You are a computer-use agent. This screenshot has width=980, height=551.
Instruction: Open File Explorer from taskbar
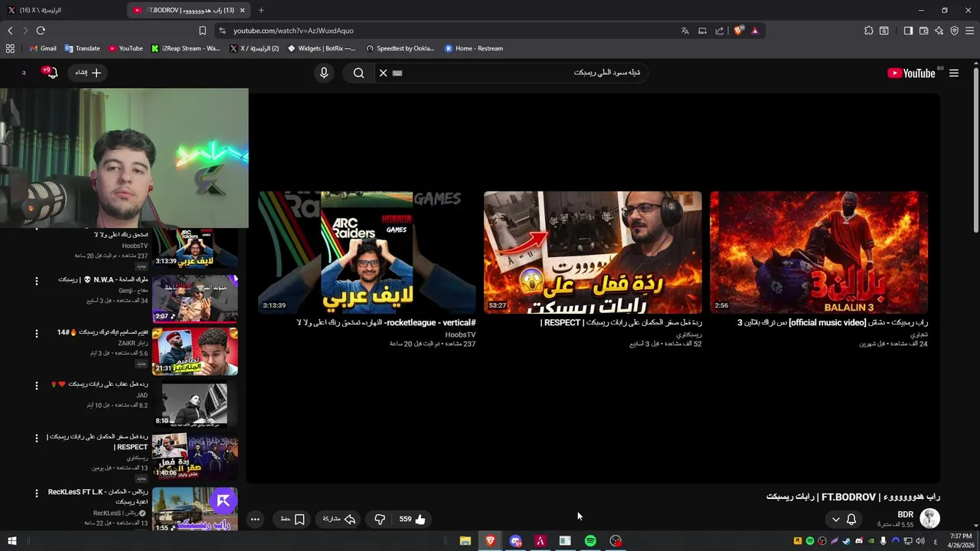pos(465,541)
